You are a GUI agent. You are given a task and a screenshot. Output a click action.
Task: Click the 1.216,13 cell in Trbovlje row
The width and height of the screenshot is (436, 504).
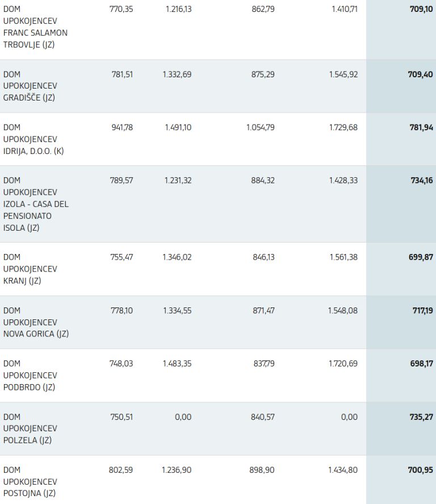click(179, 10)
